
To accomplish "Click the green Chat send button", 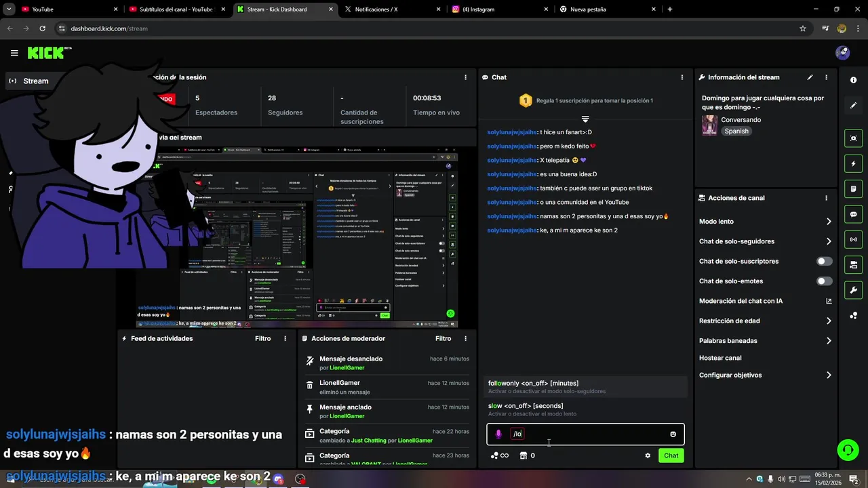I will 671,455.
